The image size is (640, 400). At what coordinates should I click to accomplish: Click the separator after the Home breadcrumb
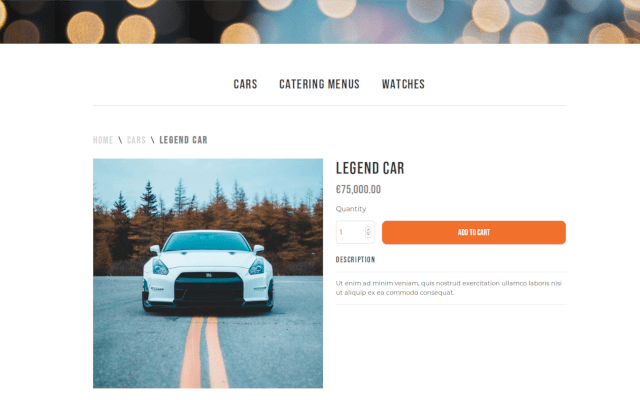tap(120, 140)
